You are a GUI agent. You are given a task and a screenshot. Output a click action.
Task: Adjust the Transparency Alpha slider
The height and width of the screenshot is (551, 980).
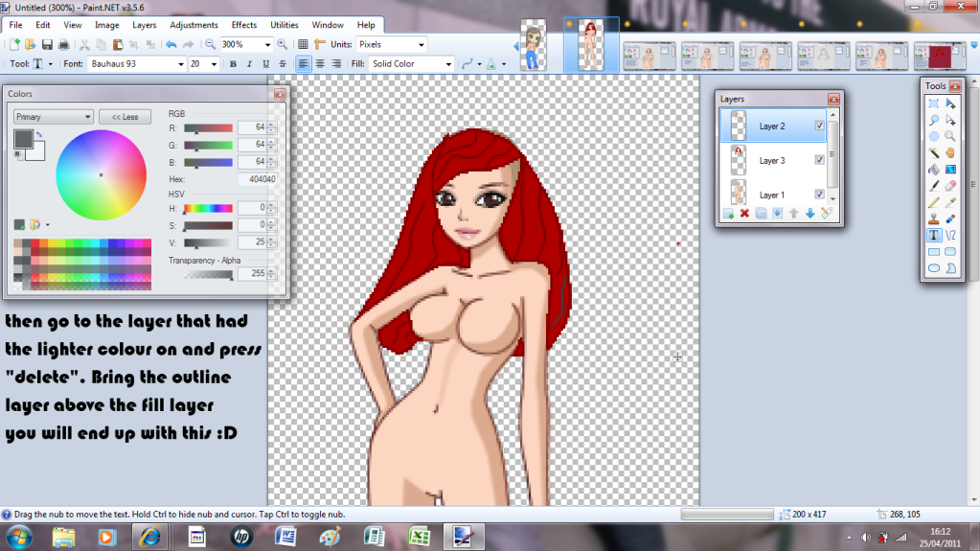[208, 274]
